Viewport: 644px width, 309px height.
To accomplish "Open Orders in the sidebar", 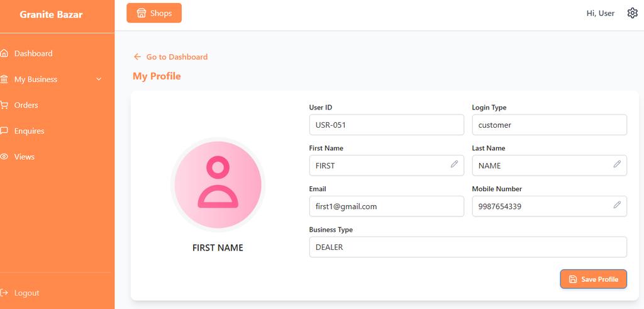I will click(26, 105).
